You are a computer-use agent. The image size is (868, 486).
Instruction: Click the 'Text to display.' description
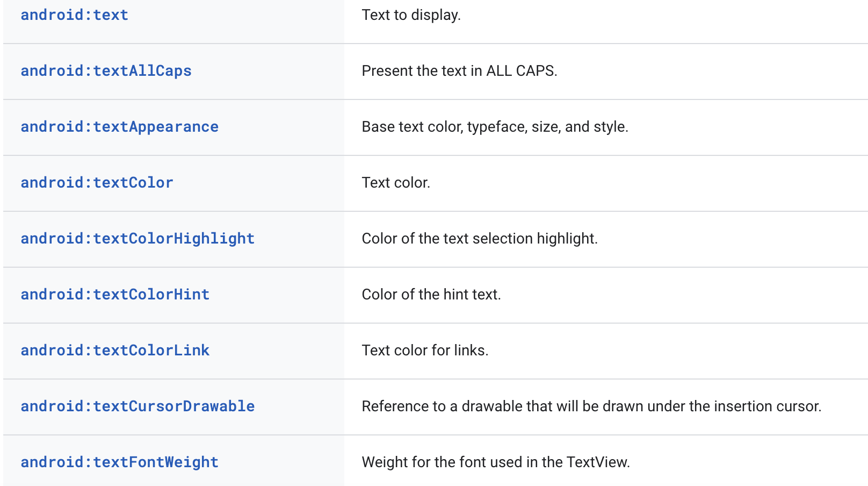pos(411,15)
